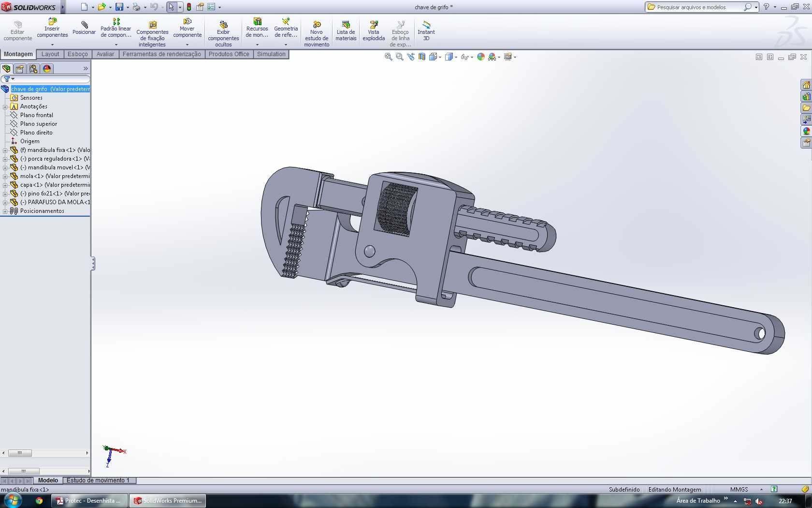Expand the Posicionamentos folder

(5, 211)
